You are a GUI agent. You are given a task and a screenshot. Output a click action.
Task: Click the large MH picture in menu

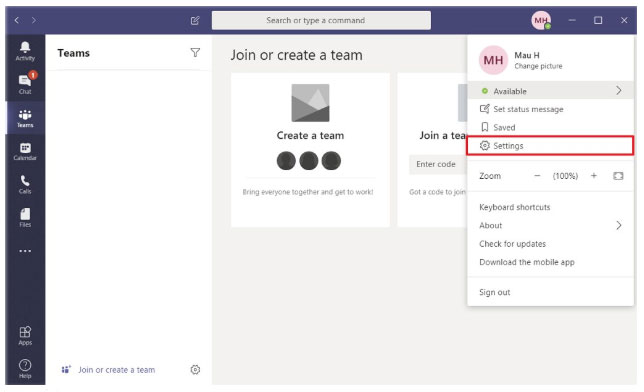click(x=493, y=60)
